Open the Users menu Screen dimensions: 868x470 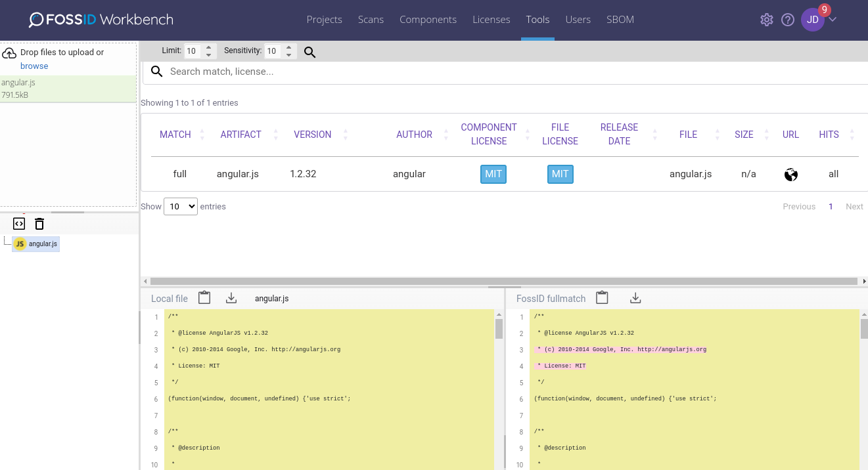click(578, 20)
